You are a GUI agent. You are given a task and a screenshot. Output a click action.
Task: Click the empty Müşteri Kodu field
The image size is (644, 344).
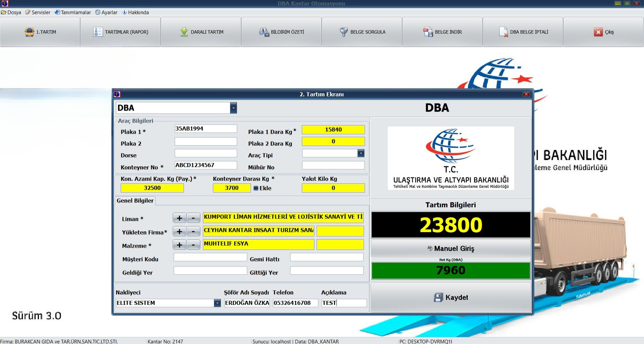point(210,257)
